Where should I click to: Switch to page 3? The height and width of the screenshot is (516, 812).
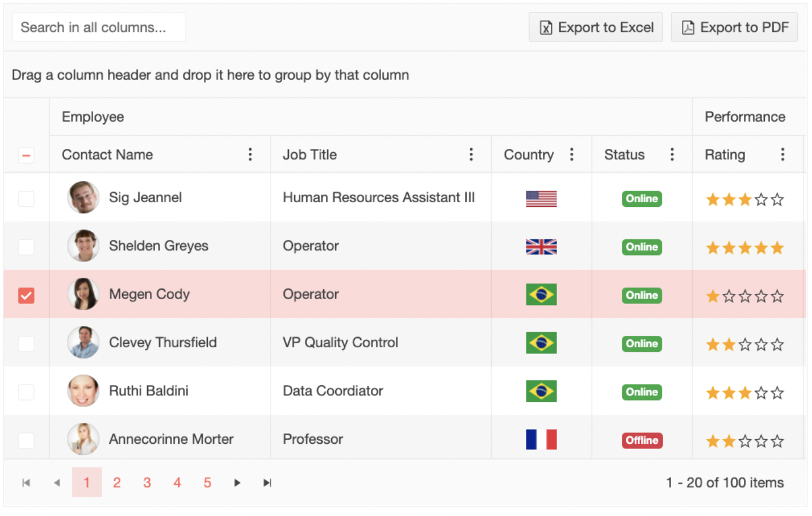(x=147, y=483)
